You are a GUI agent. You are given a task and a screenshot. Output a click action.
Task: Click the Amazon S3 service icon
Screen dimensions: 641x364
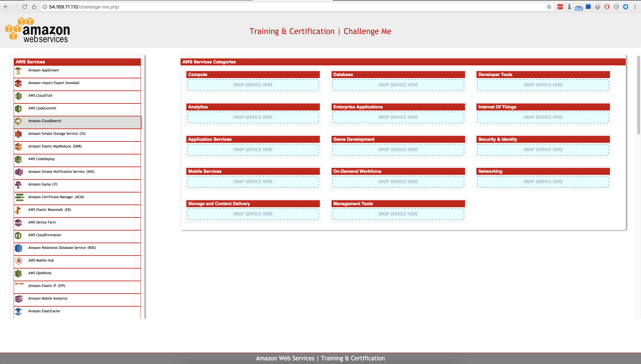(x=18, y=134)
